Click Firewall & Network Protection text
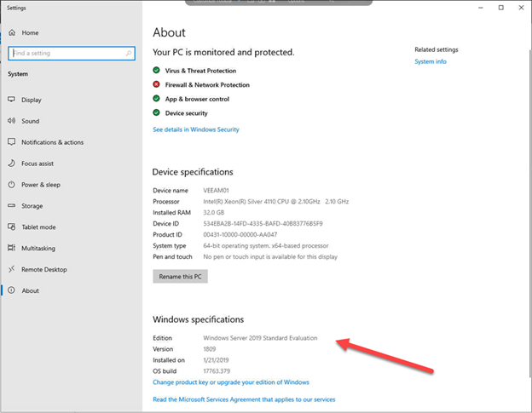 pos(207,84)
